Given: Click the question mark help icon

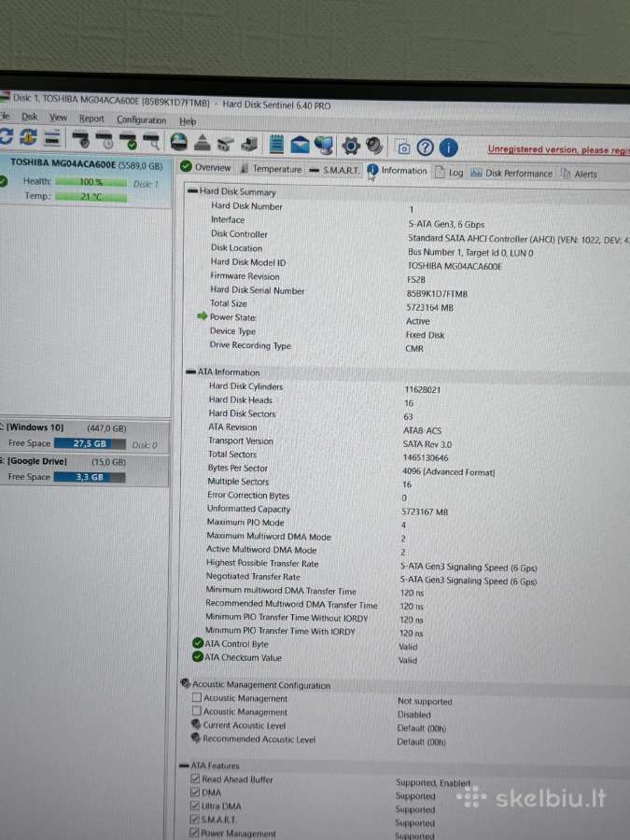Looking at the screenshot, I should (426, 147).
